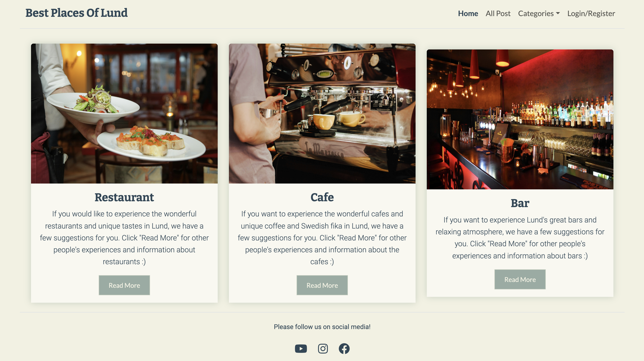Open the YouTube social media icon
Viewport: 644px width, 361px height.
(301, 348)
